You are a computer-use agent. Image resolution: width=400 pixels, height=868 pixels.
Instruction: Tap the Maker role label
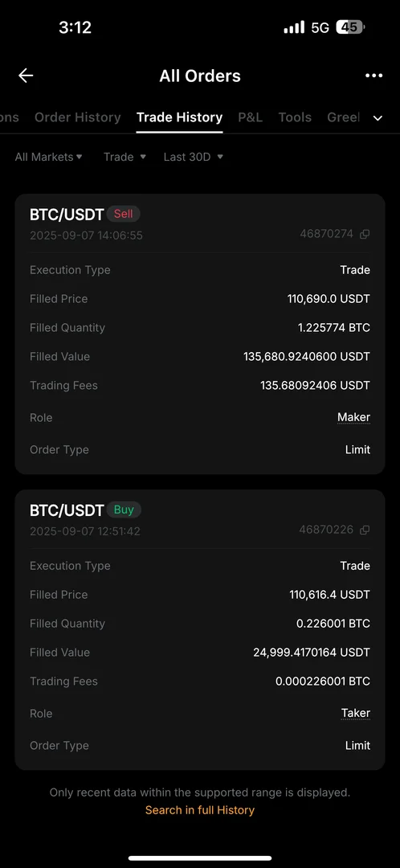[353, 418]
